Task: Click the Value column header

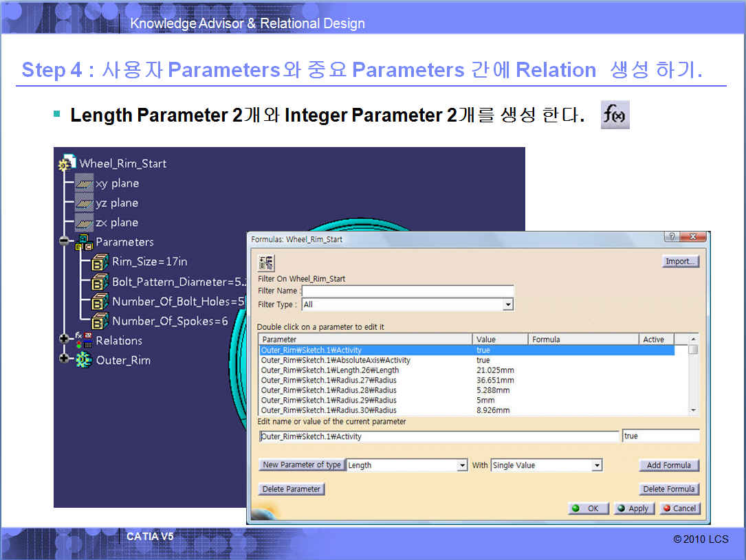Action: (500, 339)
